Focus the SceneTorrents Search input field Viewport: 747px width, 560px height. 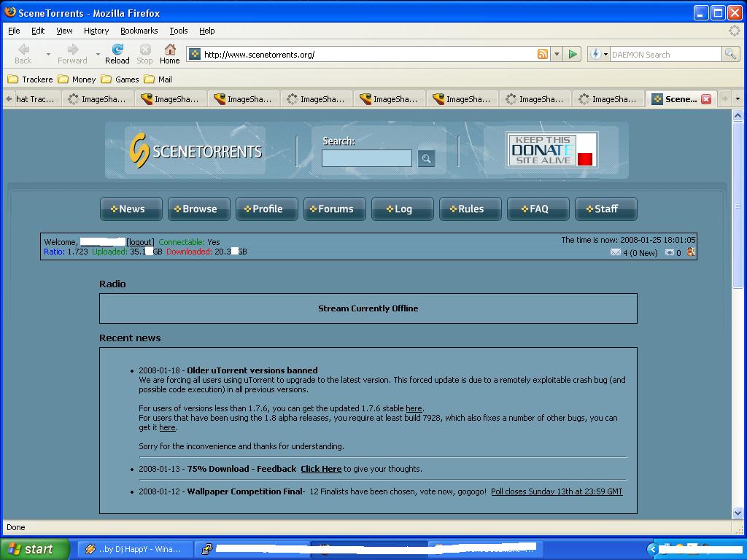(x=367, y=158)
